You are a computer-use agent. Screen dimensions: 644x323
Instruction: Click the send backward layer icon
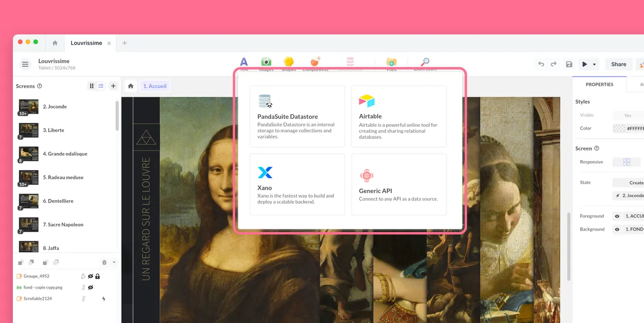click(45, 262)
